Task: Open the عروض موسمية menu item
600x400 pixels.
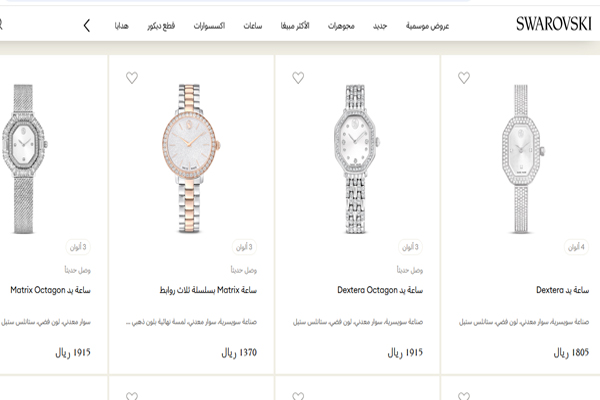Action: pyautogui.click(x=427, y=26)
